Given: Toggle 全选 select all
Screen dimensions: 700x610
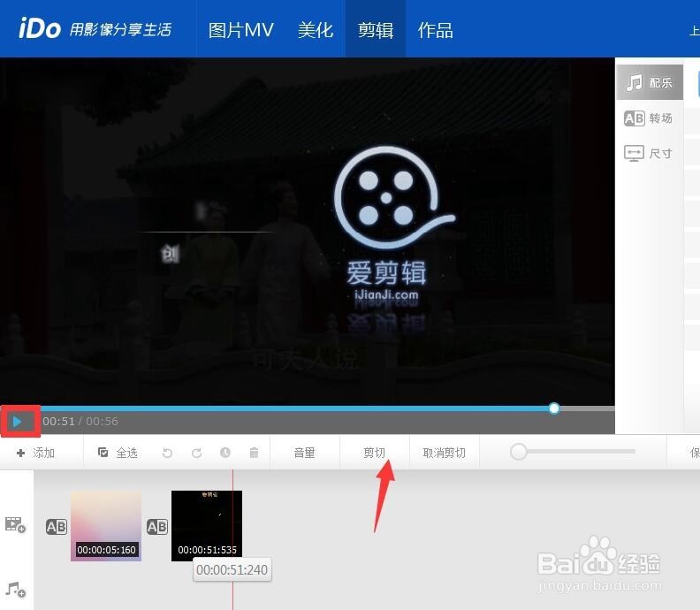Looking at the screenshot, I should click(x=118, y=453).
